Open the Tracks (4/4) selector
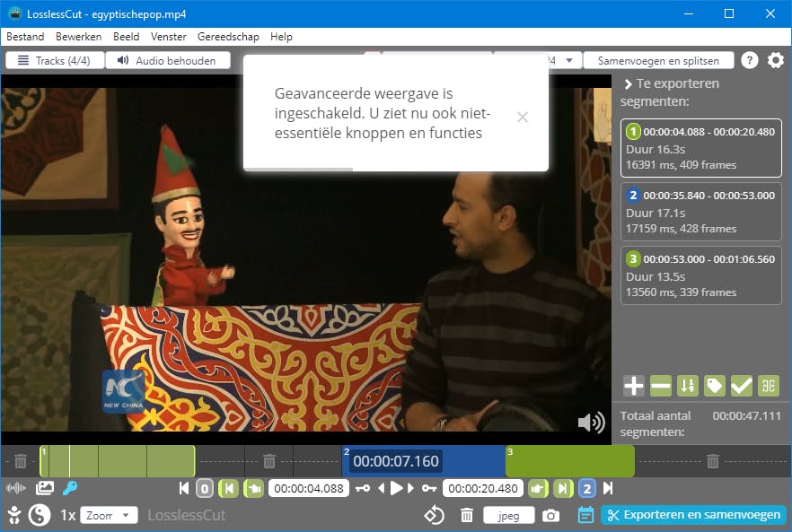The height and width of the screenshot is (532, 792). pos(55,61)
